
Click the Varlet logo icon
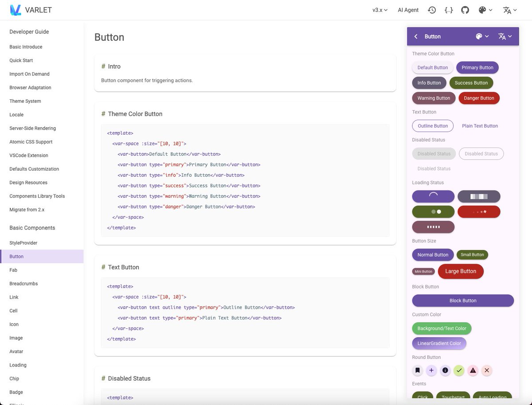coord(16,10)
